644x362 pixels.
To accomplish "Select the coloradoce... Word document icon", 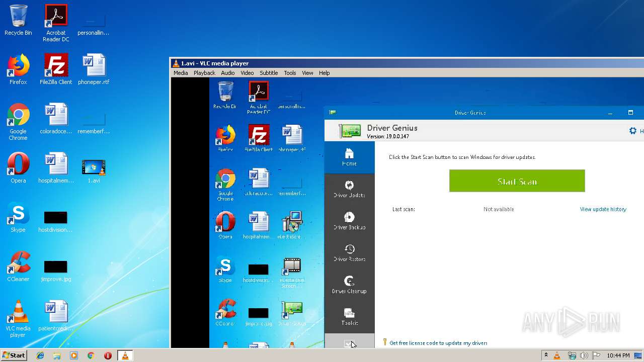I will coord(56,119).
